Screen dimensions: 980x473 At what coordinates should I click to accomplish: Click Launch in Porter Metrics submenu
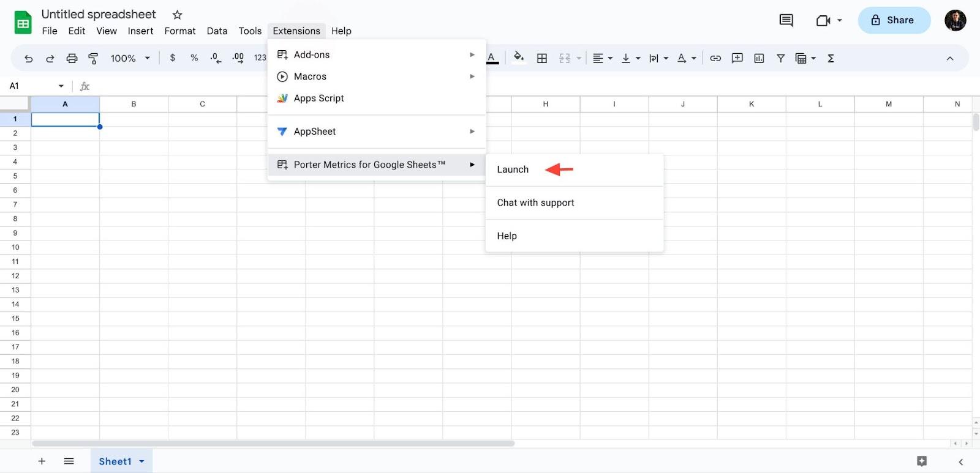pyautogui.click(x=575, y=169)
